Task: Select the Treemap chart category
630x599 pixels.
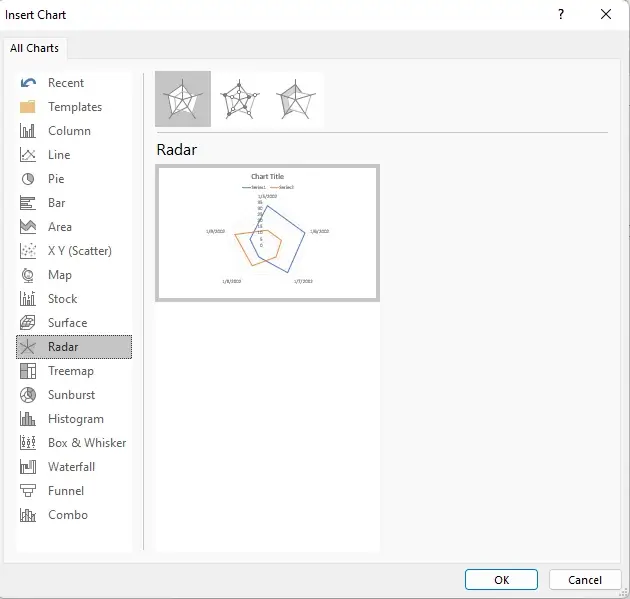Action: coord(70,371)
